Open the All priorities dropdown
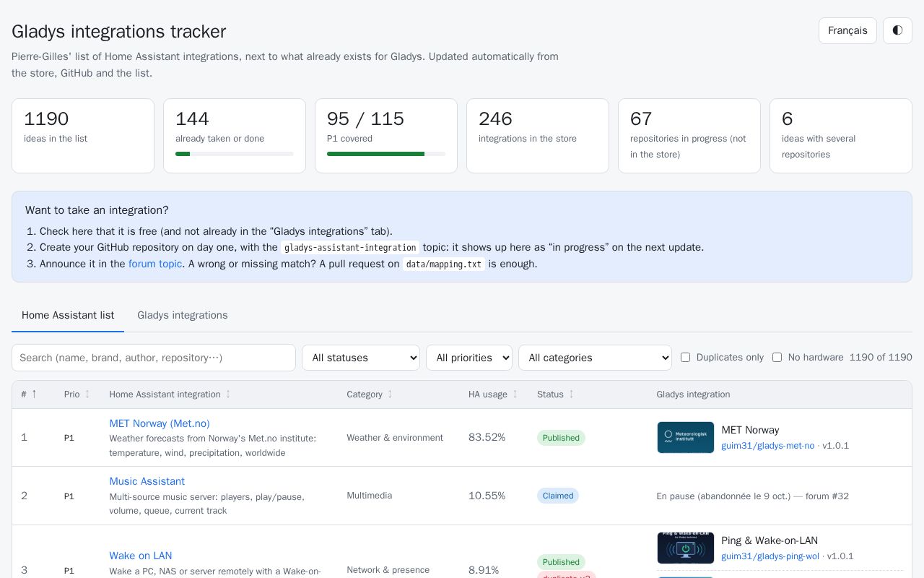 pos(469,358)
